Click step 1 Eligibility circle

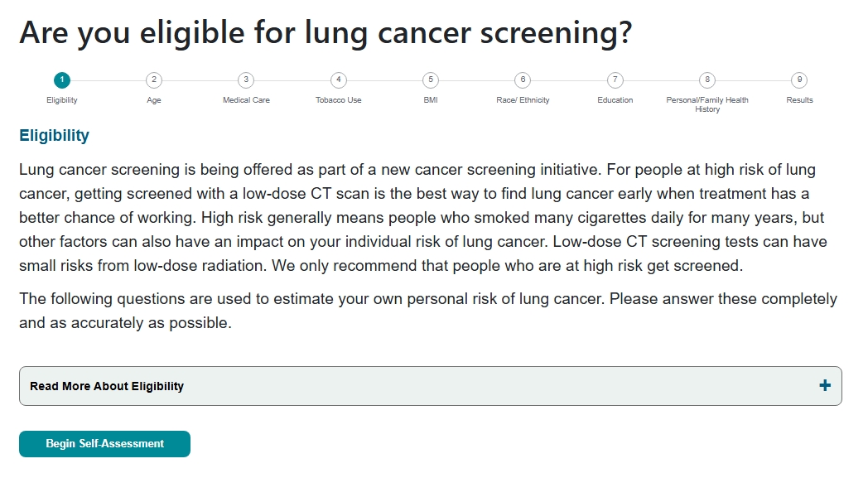click(x=62, y=80)
